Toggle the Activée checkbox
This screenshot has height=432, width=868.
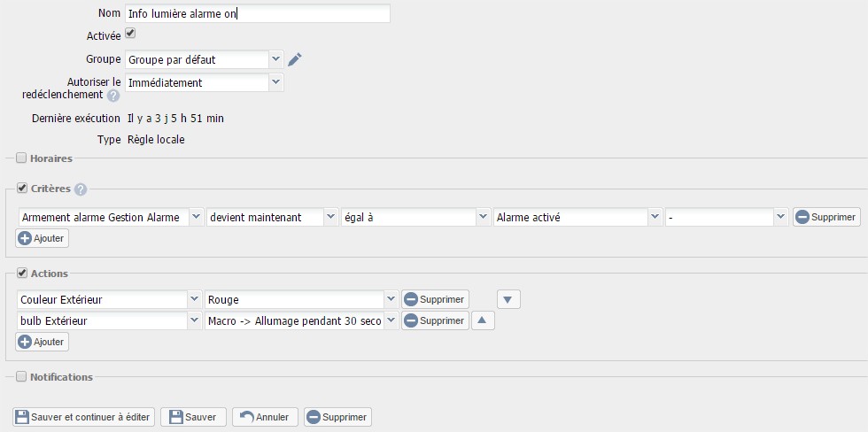(x=130, y=34)
